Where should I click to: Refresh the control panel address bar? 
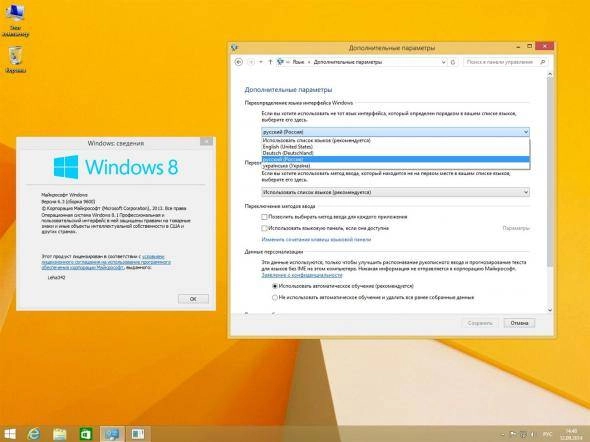point(453,62)
